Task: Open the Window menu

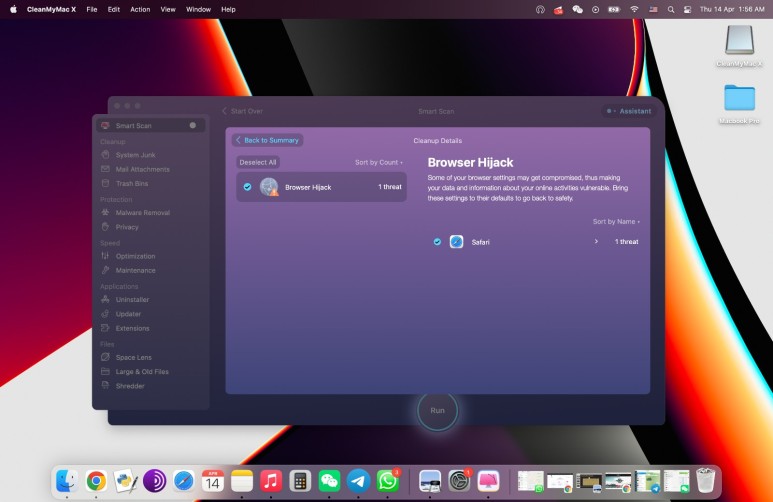Action: click(x=198, y=9)
